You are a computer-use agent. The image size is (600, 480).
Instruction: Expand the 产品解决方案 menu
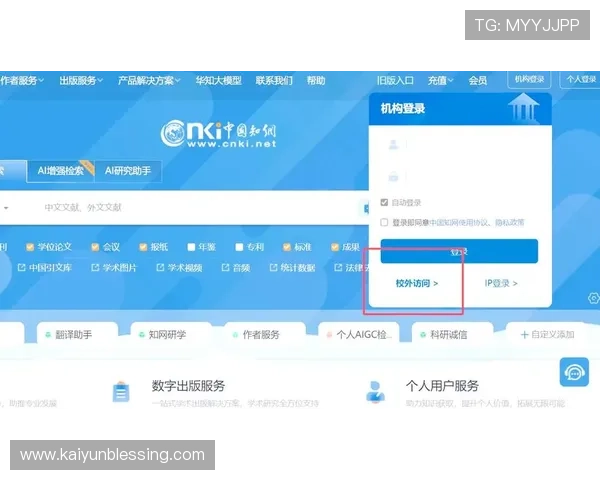[x=149, y=80]
